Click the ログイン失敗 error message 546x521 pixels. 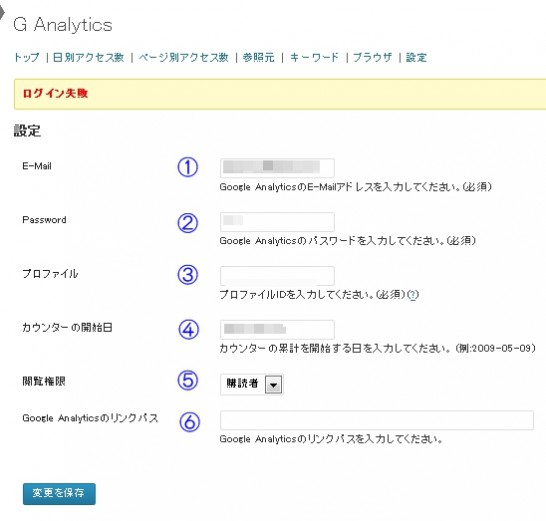[55, 93]
